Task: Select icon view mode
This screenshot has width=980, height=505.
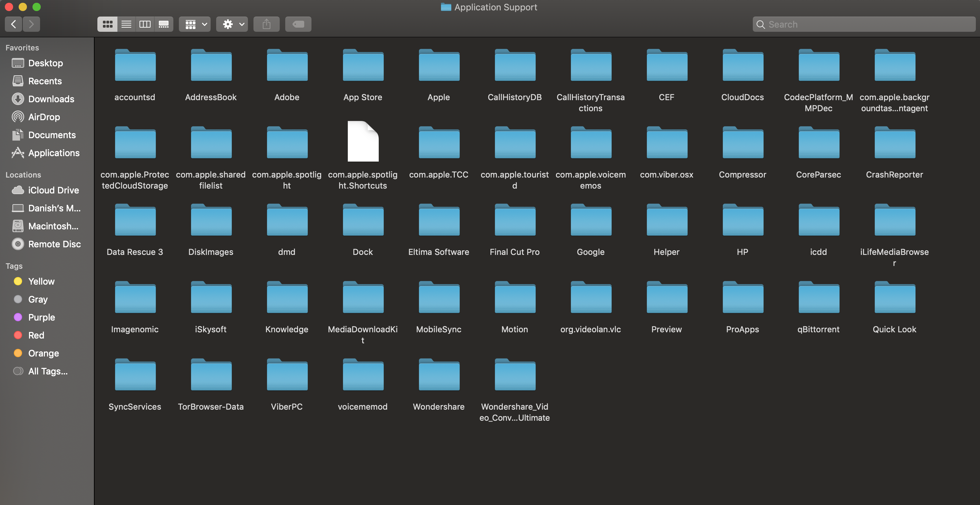Action: 107,25
